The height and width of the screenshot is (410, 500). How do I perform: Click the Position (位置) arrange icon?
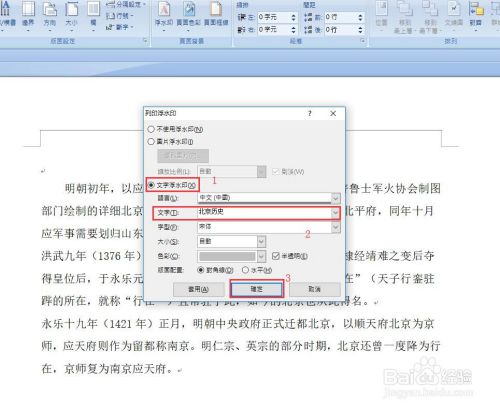[381, 15]
